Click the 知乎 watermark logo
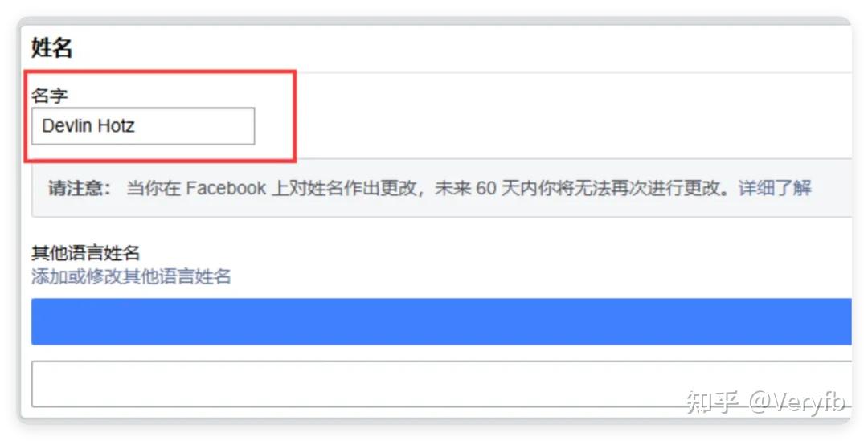 (712, 402)
